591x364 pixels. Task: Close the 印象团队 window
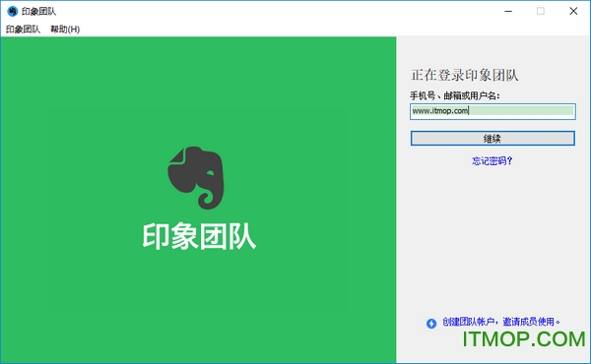[573, 11]
